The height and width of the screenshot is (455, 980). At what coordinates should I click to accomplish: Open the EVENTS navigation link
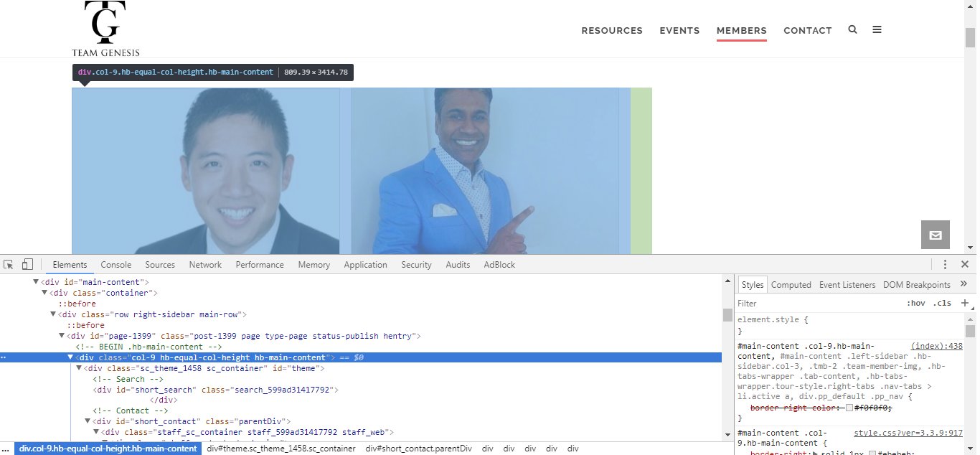(x=679, y=30)
